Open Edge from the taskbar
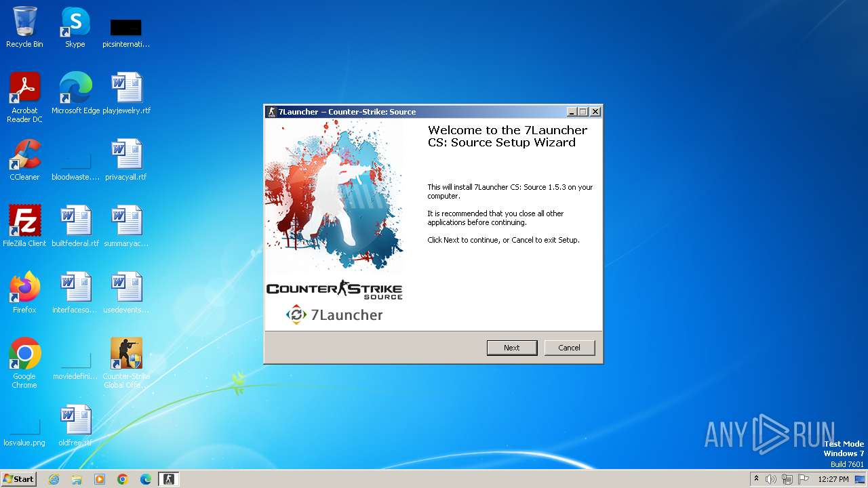 pos(146,479)
